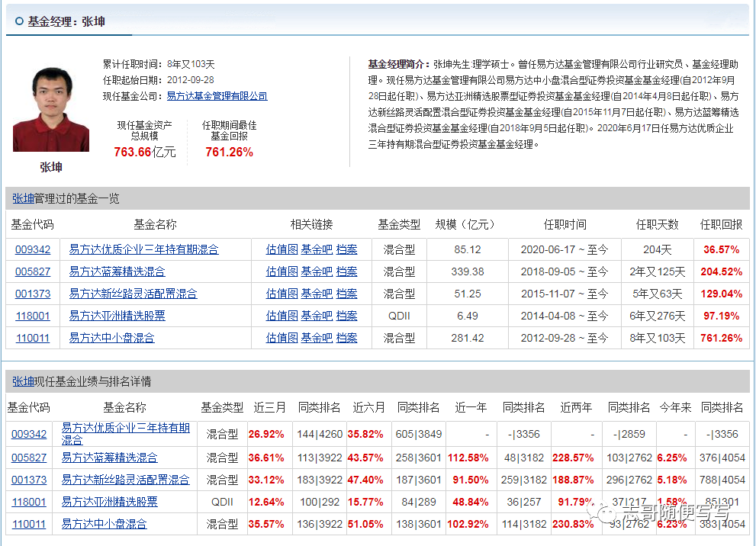Open the 易方达基金管理有限公司 company link
This screenshot has height=546, width=756.
(x=217, y=96)
